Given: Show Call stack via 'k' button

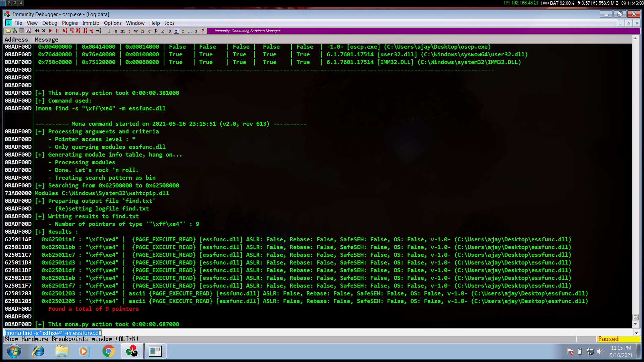Looking at the screenshot, I should (163, 31).
